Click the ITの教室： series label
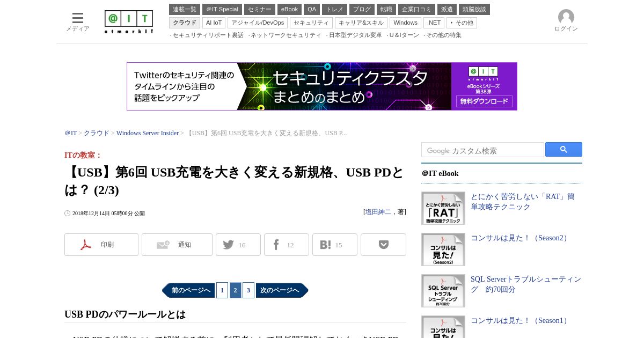The image size is (644, 338). pyautogui.click(x=83, y=155)
